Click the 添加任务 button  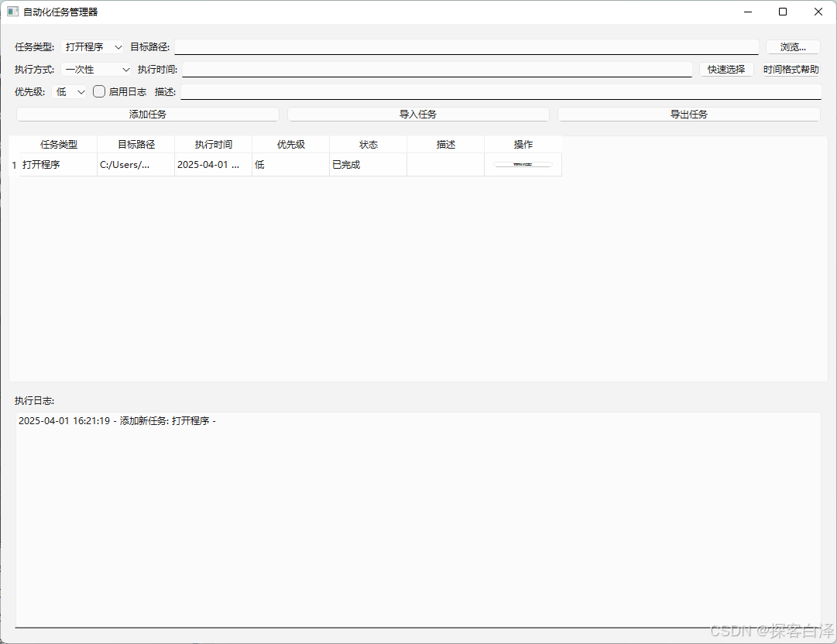(147, 114)
